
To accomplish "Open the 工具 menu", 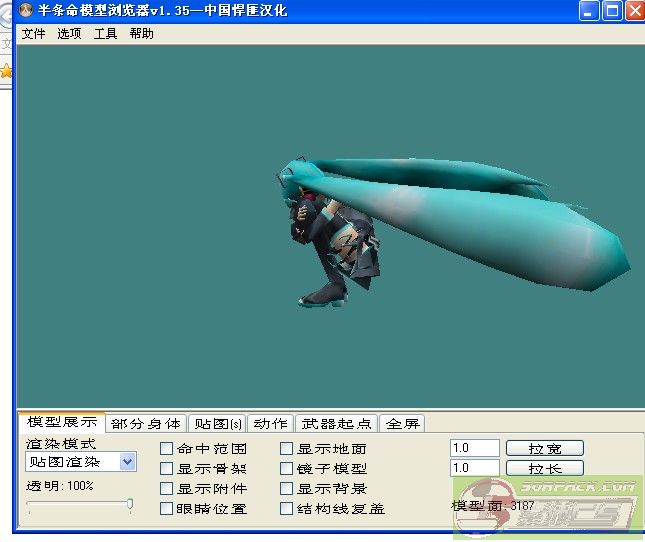I will click(105, 34).
